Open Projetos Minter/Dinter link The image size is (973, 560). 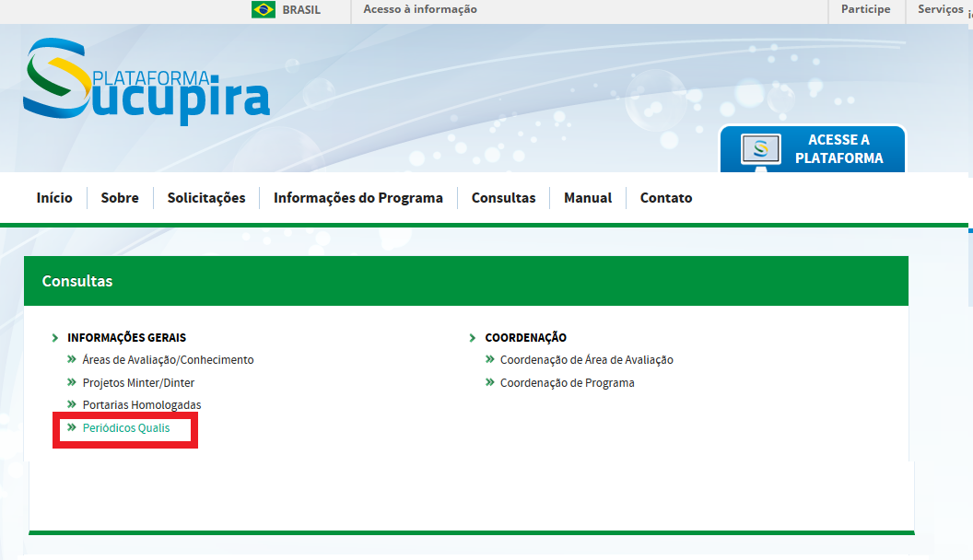click(138, 383)
